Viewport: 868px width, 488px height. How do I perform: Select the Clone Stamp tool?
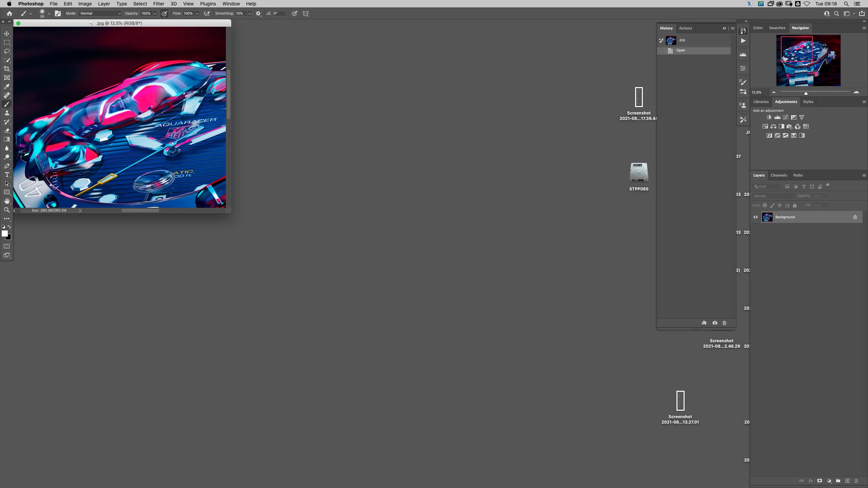tap(7, 113)
